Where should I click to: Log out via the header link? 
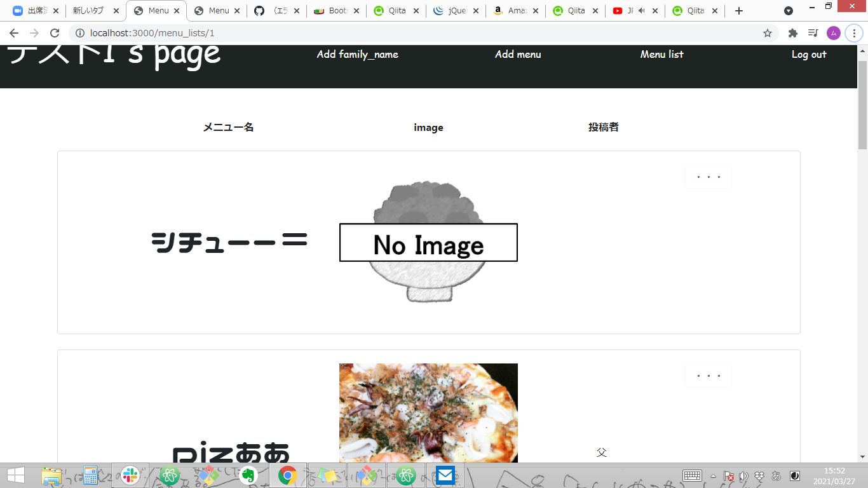point(808,55)
